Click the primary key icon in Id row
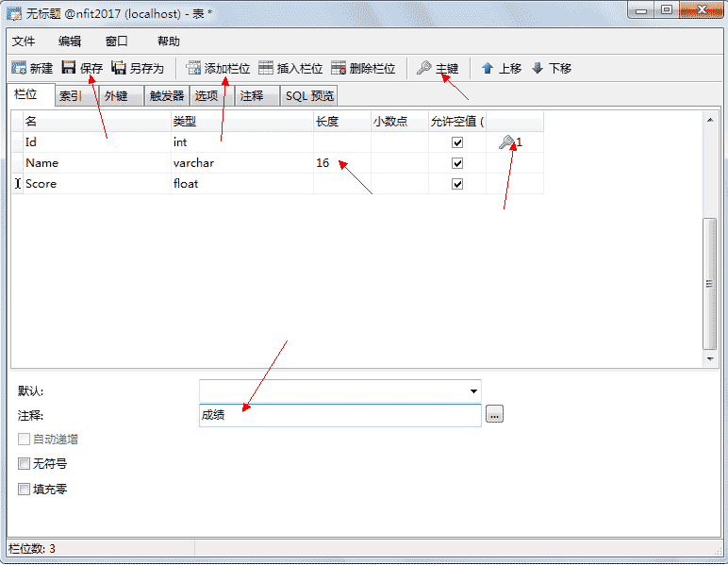Screen dimensions: 728x565 coord(505,142)
